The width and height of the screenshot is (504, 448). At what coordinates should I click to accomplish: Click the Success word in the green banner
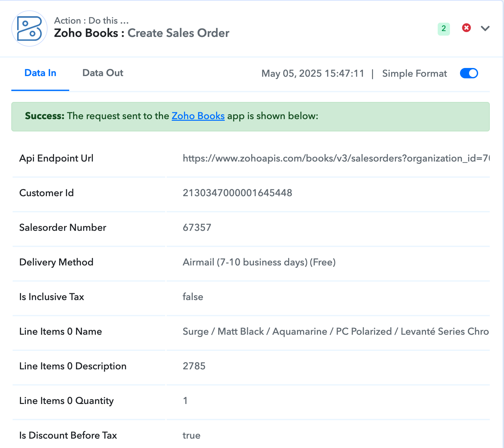(45, 116)
